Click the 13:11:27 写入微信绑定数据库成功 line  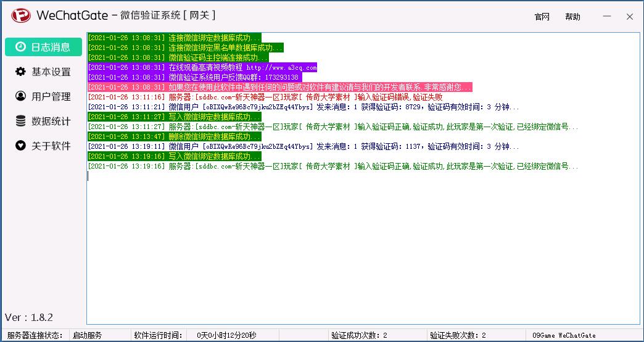click(175, 117)
